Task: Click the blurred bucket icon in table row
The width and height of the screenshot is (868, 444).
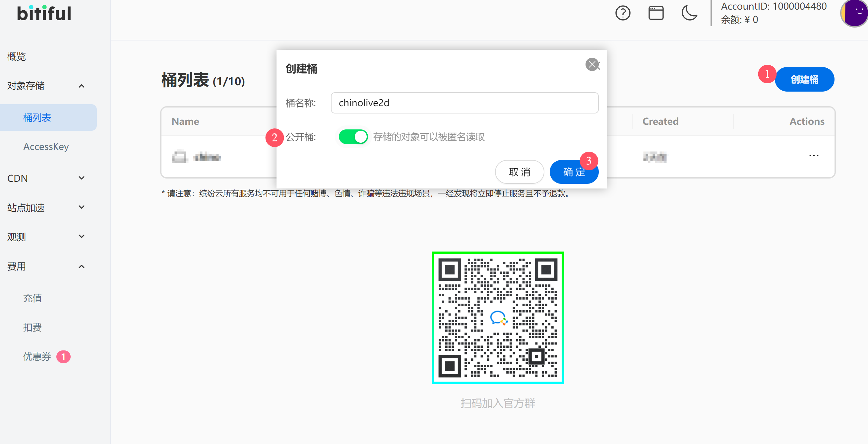Action: [x=179, y=157]
